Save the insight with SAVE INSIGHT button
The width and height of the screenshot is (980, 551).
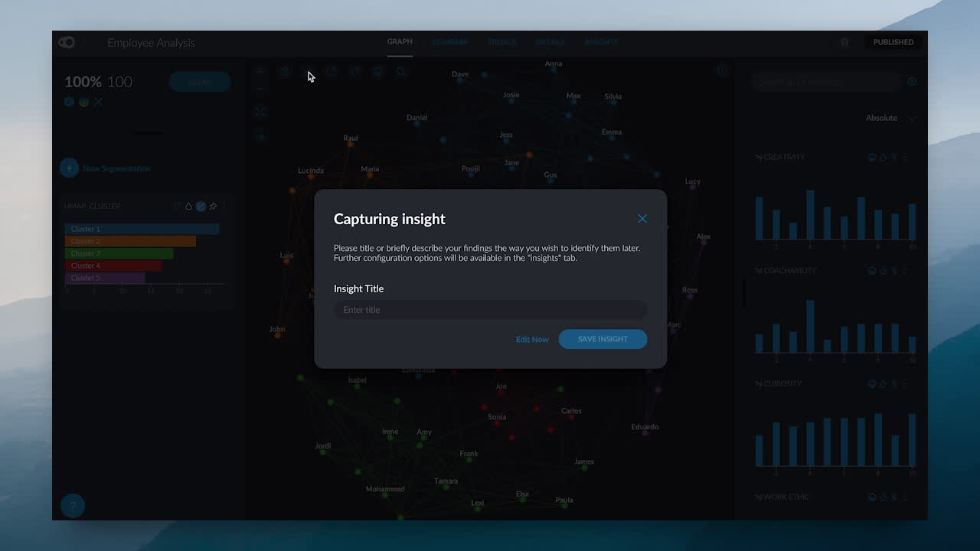pyautogui.click(x=603, y=339)
